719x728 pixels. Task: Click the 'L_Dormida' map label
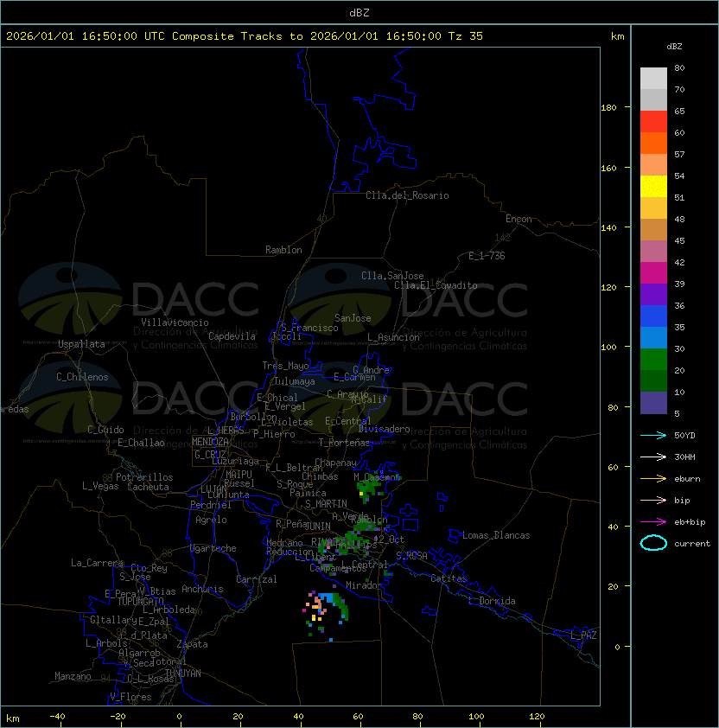click(492, 601)
